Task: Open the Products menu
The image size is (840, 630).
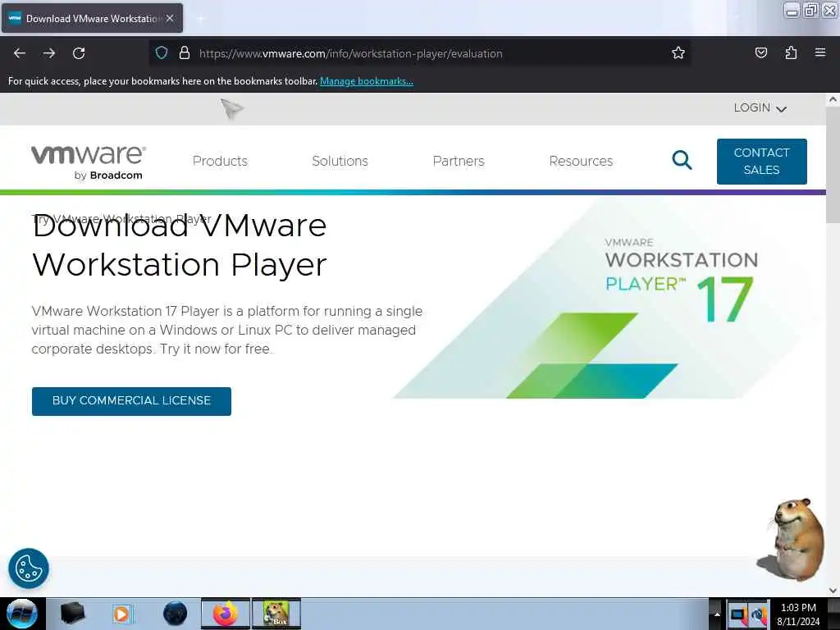Action: [x=220, y=161]
